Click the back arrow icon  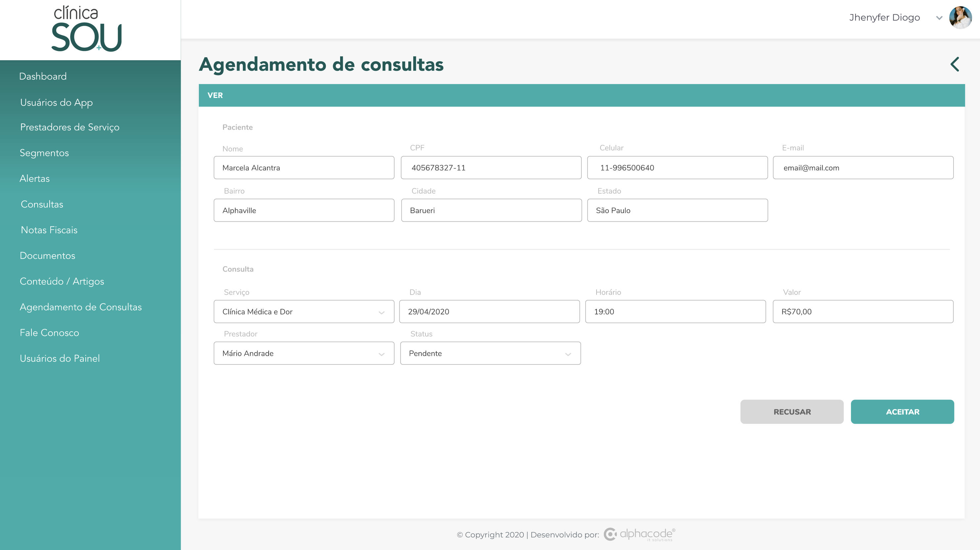click(955, 64)
